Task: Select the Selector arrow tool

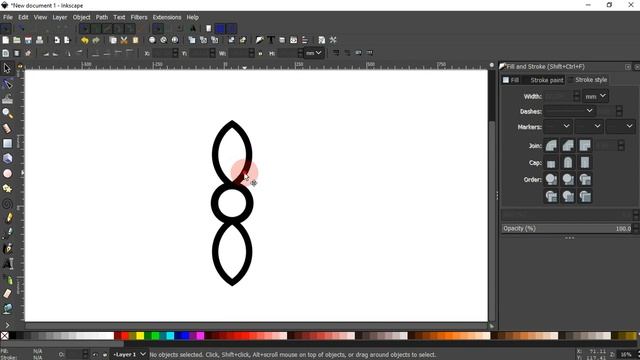Action: click(x=7, y=68)
